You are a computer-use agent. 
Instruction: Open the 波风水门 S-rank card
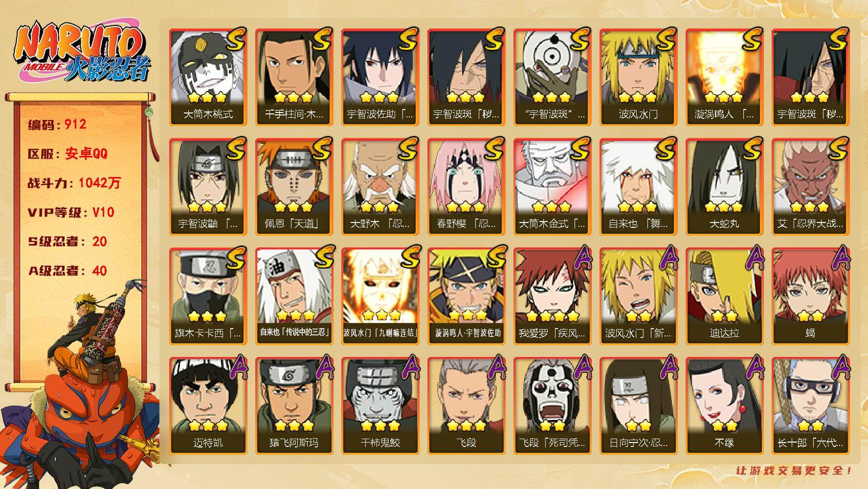(x=638, y=77)
